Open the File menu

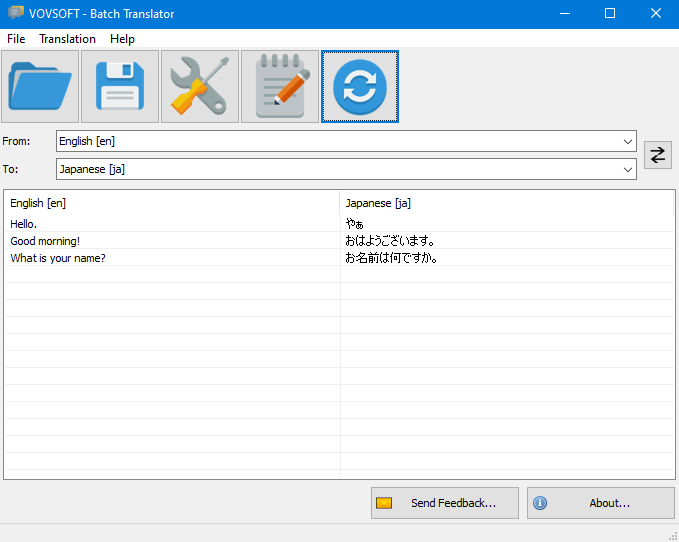click(x=16, y=39)
